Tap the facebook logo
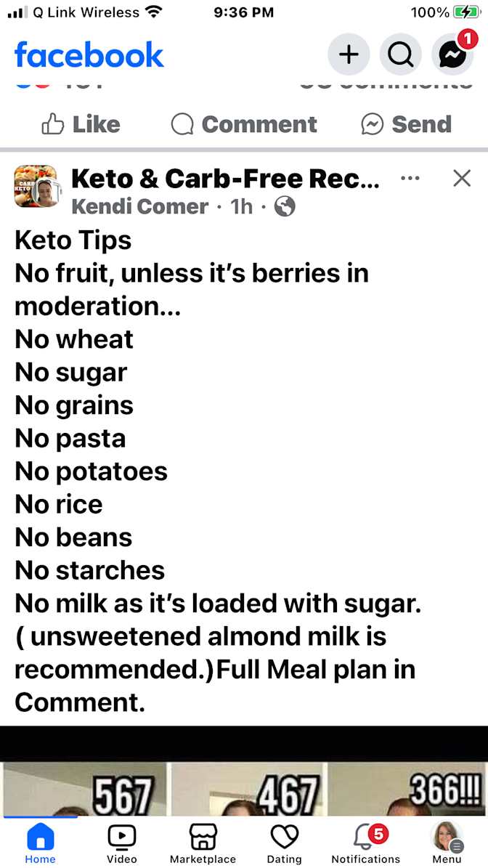 (x=89, y=54)
